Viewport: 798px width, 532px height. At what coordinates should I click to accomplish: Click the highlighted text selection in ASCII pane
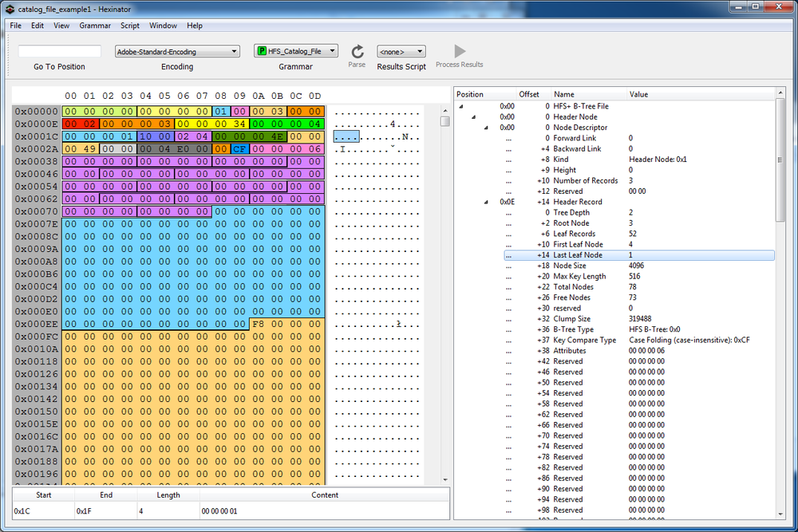click(x=346, y=136)
